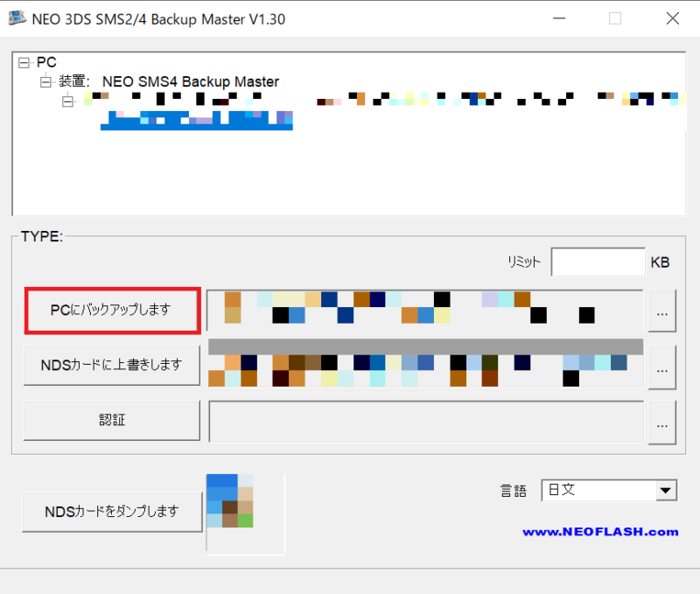Select 日文 in the language combo box

604,490
